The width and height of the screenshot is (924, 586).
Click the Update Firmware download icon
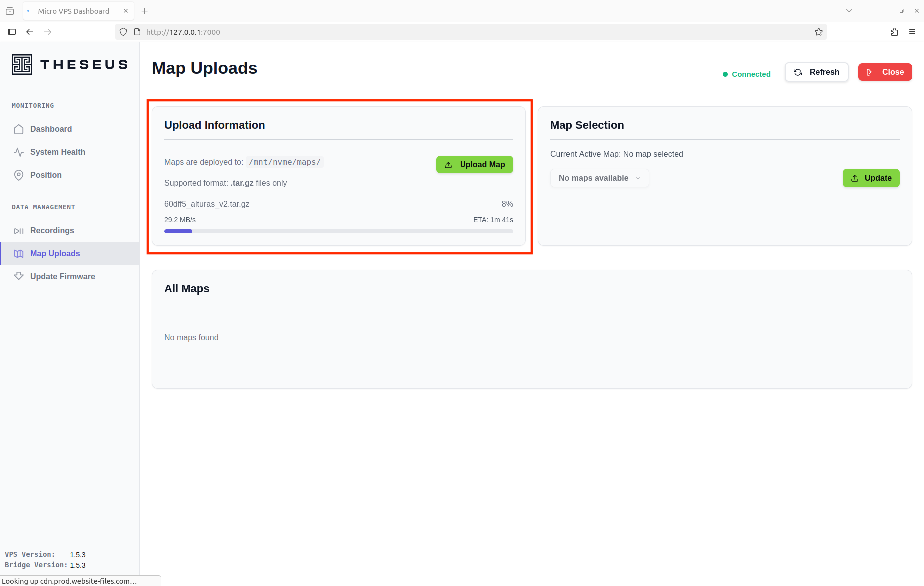[19, 276]
